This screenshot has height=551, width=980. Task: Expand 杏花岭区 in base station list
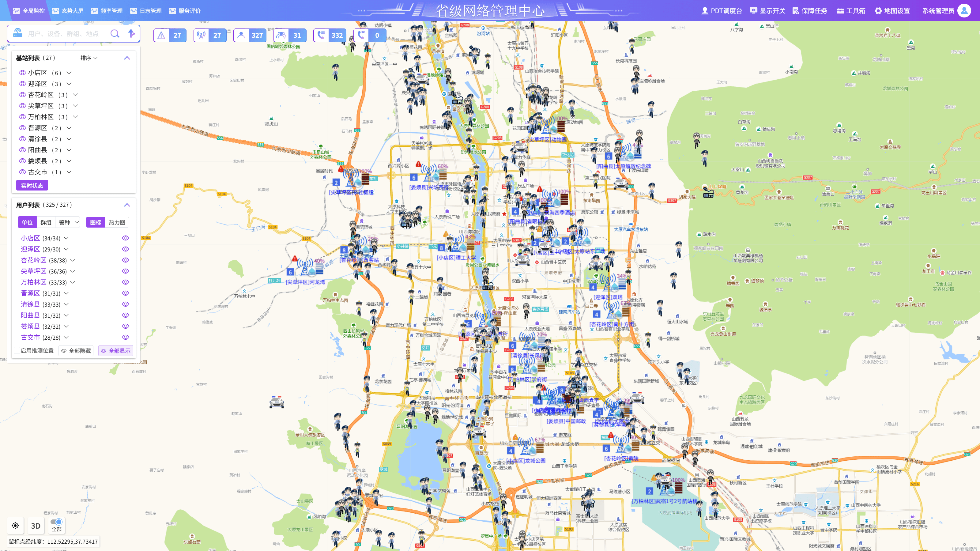[75, 95]
